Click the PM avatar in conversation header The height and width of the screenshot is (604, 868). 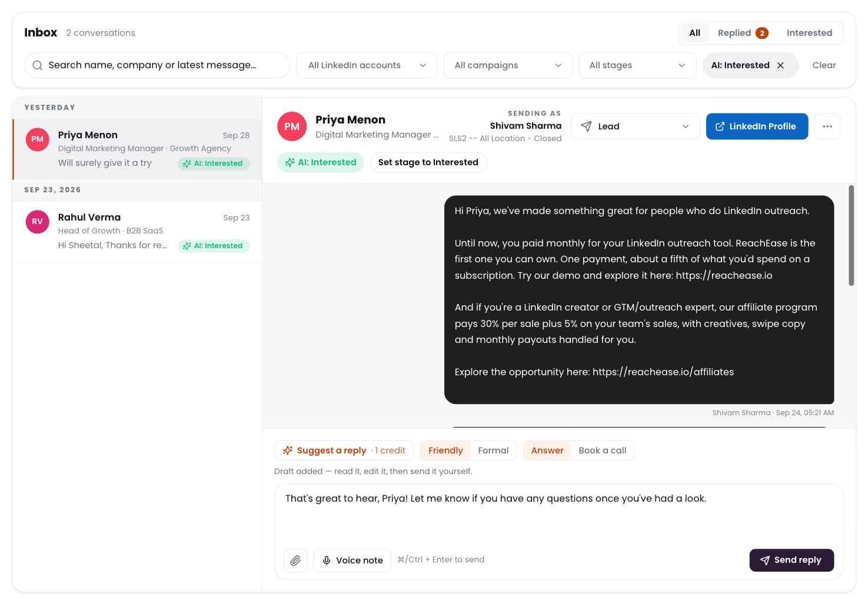(x=292, y=126)
